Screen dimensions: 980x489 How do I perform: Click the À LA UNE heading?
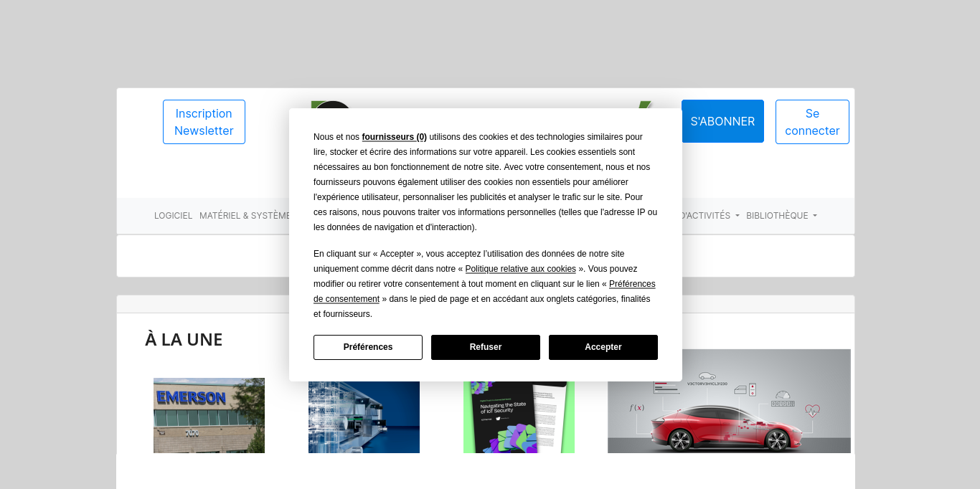(184, 339)
